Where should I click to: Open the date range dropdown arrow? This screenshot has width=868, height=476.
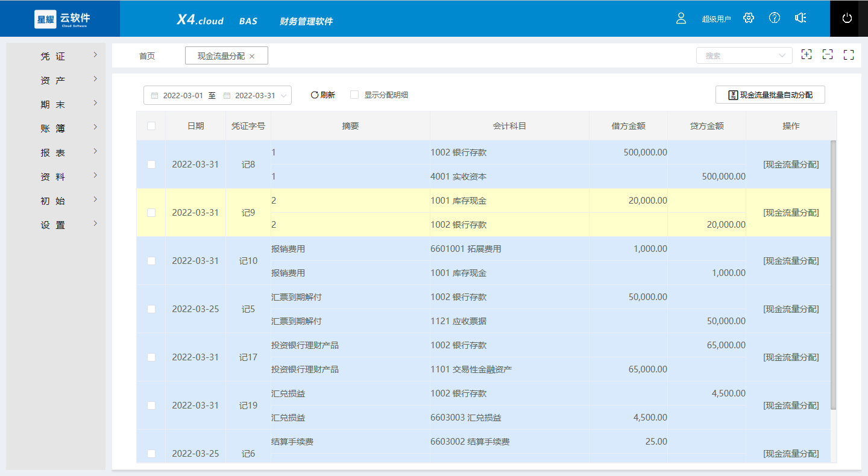point(284,96)
